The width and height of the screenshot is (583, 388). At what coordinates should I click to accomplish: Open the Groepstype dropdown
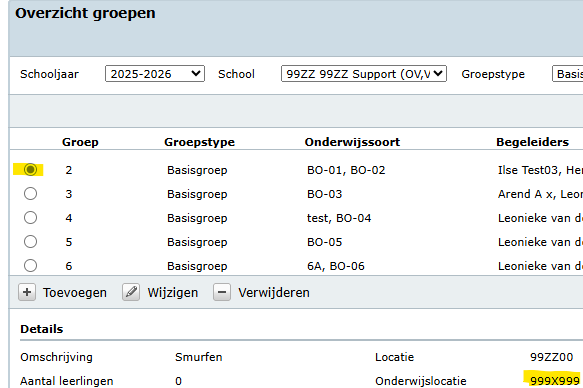[567, 74]
